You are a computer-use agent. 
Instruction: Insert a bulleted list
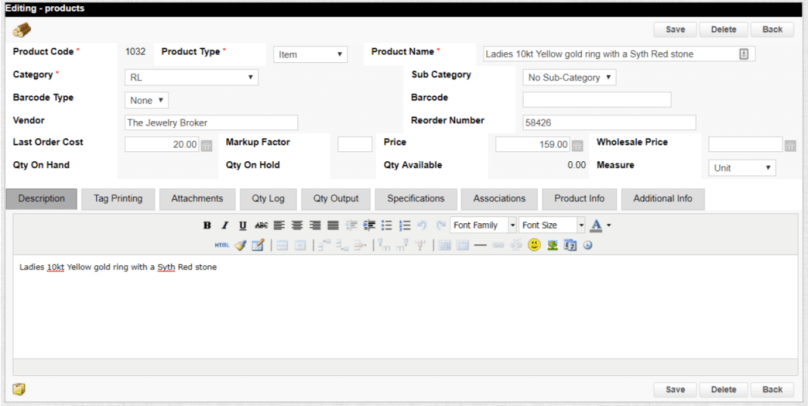coord(386,225)
